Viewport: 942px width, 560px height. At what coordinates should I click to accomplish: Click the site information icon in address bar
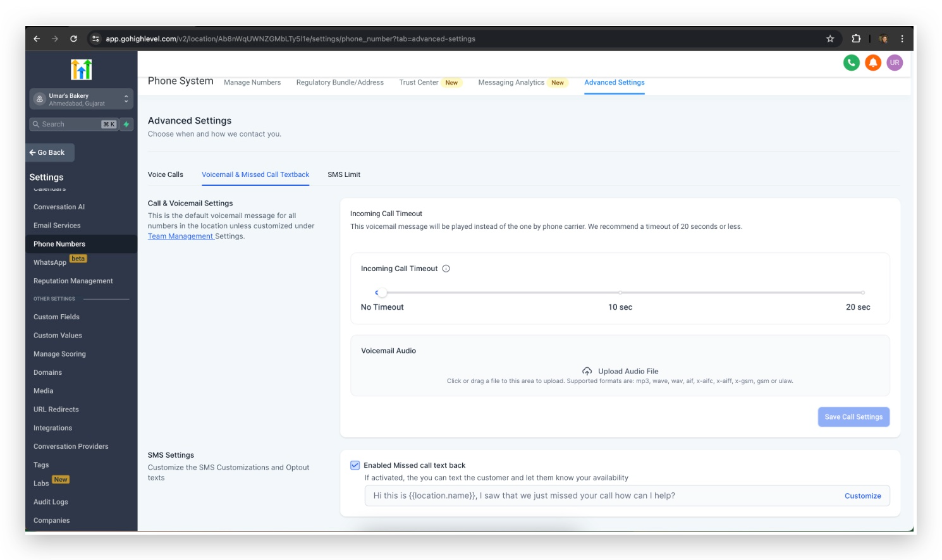[x=95, y=39]
